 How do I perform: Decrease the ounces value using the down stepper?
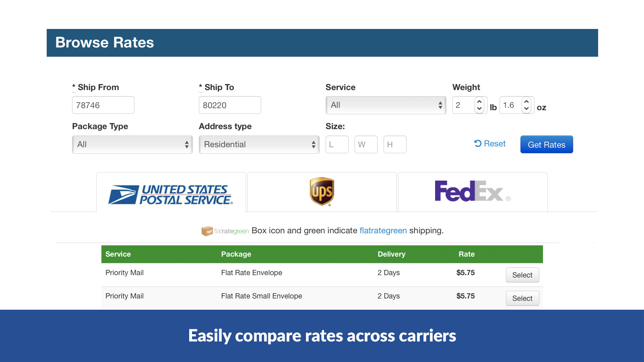(527, 109)
